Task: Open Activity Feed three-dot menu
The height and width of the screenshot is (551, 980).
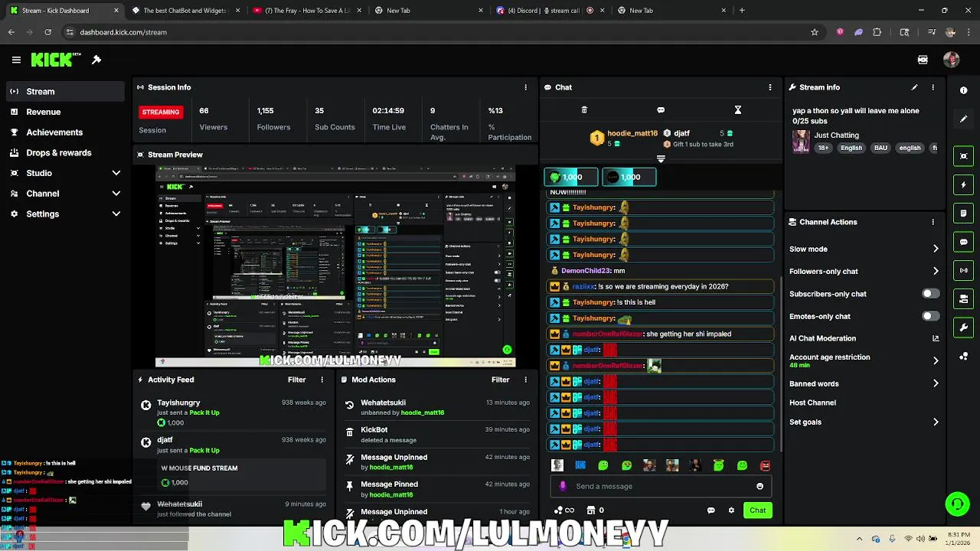Action: [322, 380]
